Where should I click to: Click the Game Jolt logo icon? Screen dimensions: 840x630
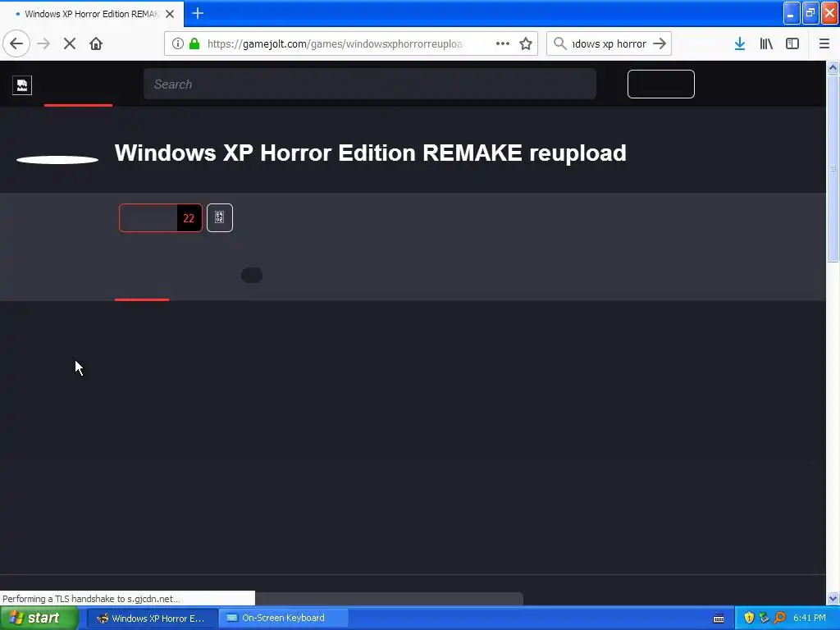click(x=22, y=84)
